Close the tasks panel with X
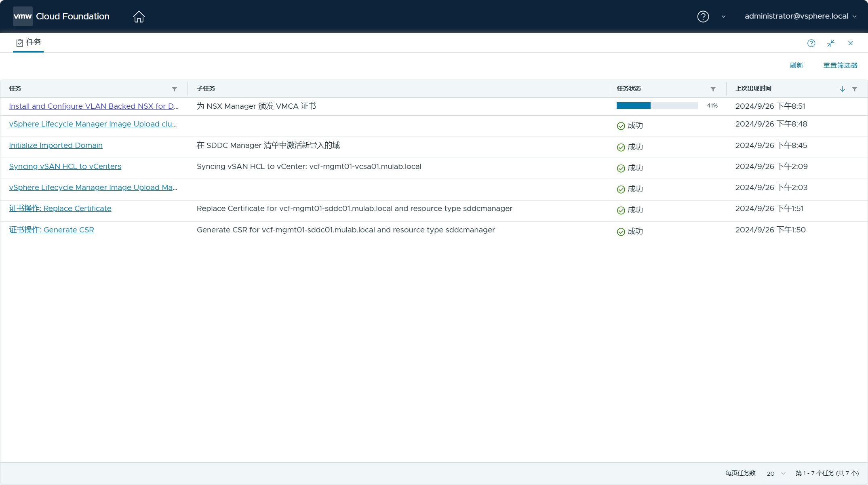The image size is (868, 485). (851, 43)
